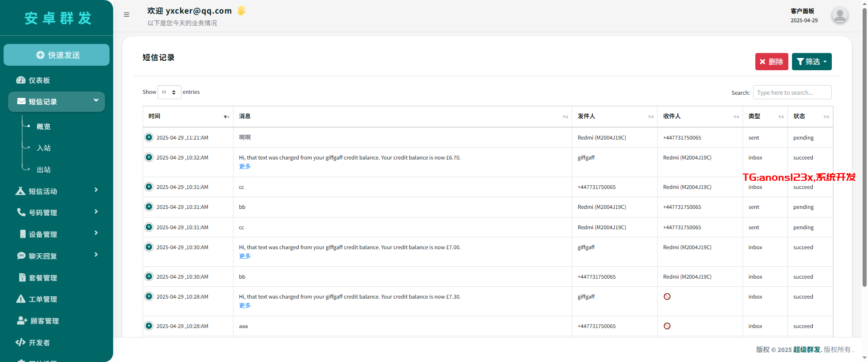The height and width of the screenshot is (362, 868).
Task: Click the 套餐管理 document icon
Action: 22,277
